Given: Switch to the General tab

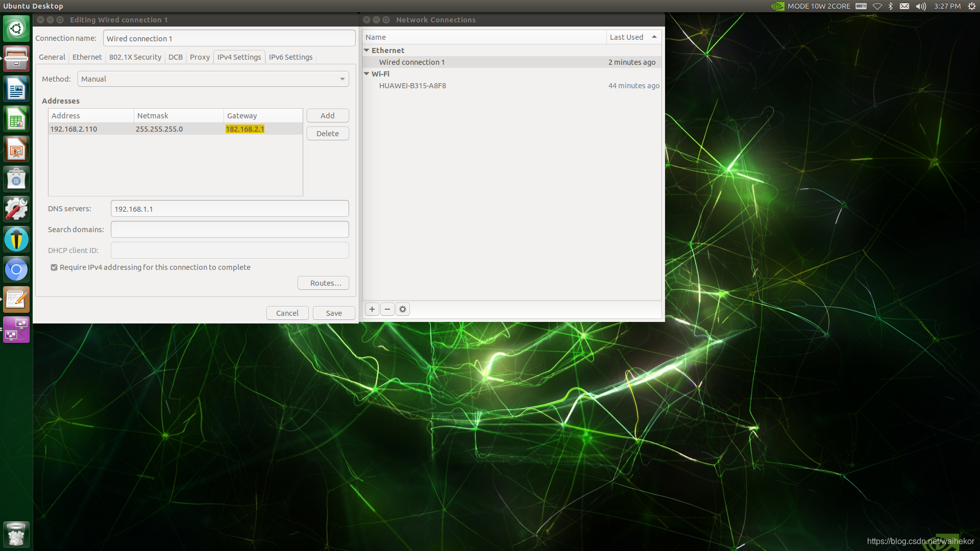Looking at the screenshot, I should [x=52, y=57].
